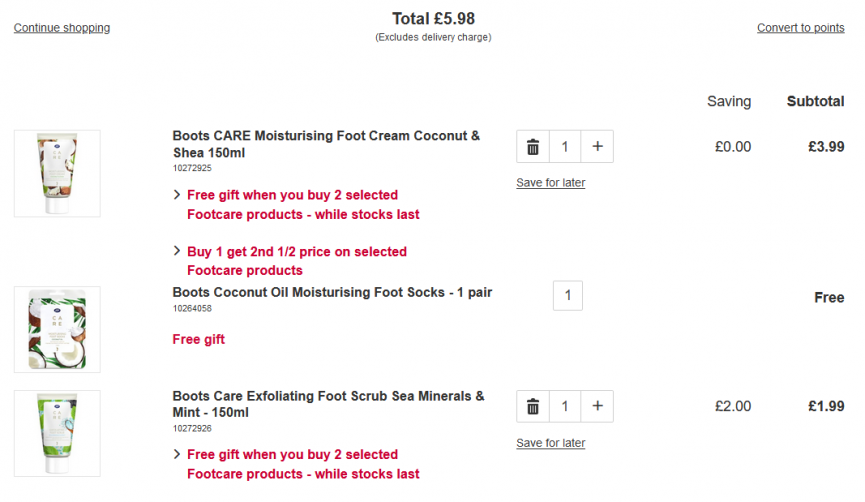Increase Foot Cream quantity with plus icon

[x=597, y=147]
